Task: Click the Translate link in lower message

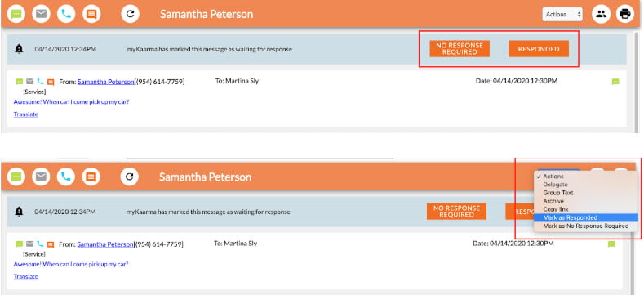Action: [x=25, y=276]
